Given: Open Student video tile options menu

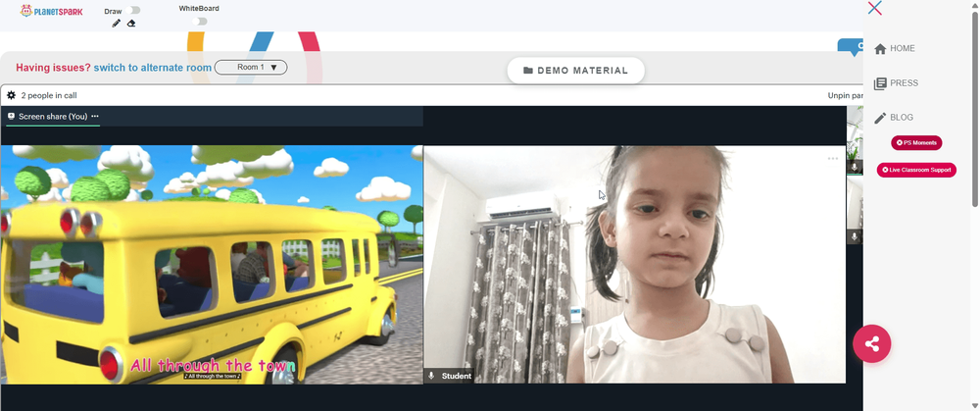Looking at the screenshot, I should point(832,158).
